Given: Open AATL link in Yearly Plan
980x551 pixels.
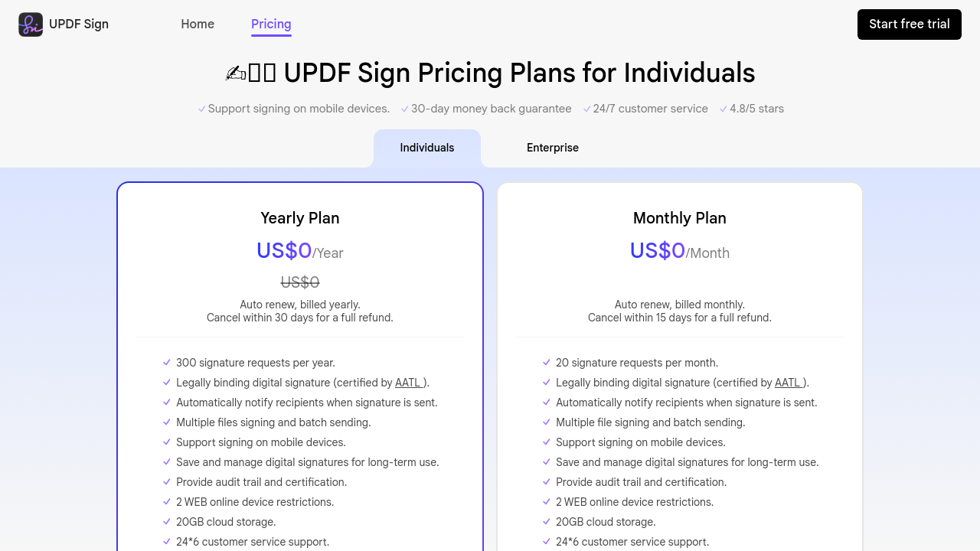Looking at the screenshot, I should coord(409,383).
